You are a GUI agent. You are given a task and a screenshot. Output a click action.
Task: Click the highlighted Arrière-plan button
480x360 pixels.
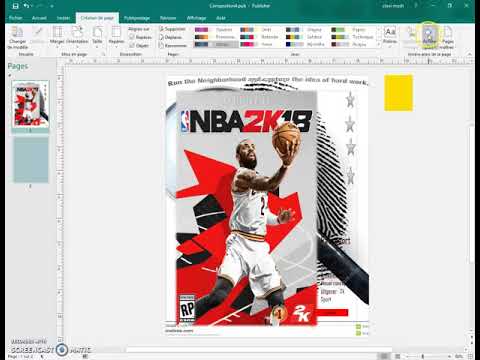pyautogui.click(x=429, y=36)
